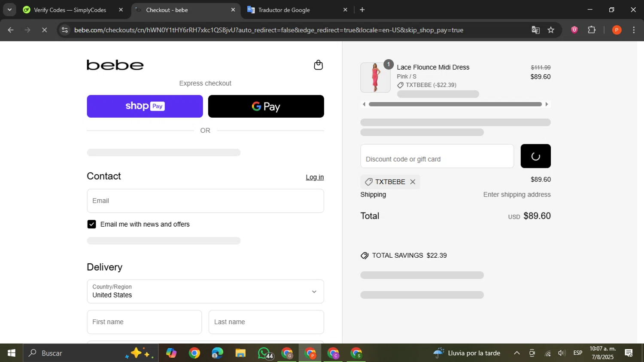This screenshot has width=644, height=362.
Task: Close the Verify Codes — SimplyCodes tab
Action: [x=121, y=10]
